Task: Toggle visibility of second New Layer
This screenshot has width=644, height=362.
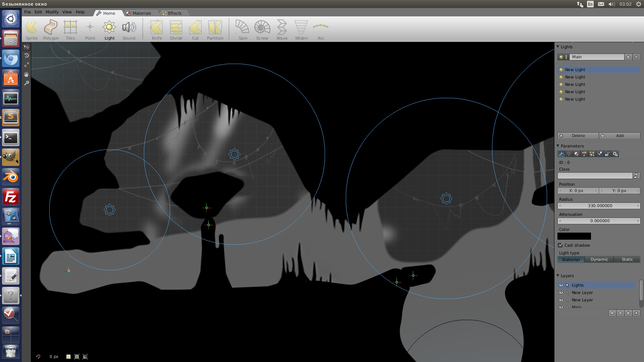Action: [x=561, y=300]
